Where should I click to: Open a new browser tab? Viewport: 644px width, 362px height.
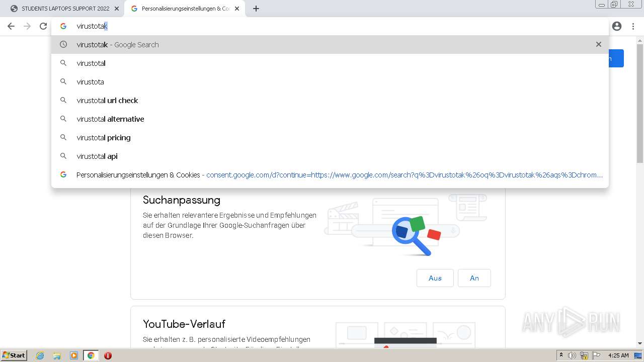coord(256,9)
